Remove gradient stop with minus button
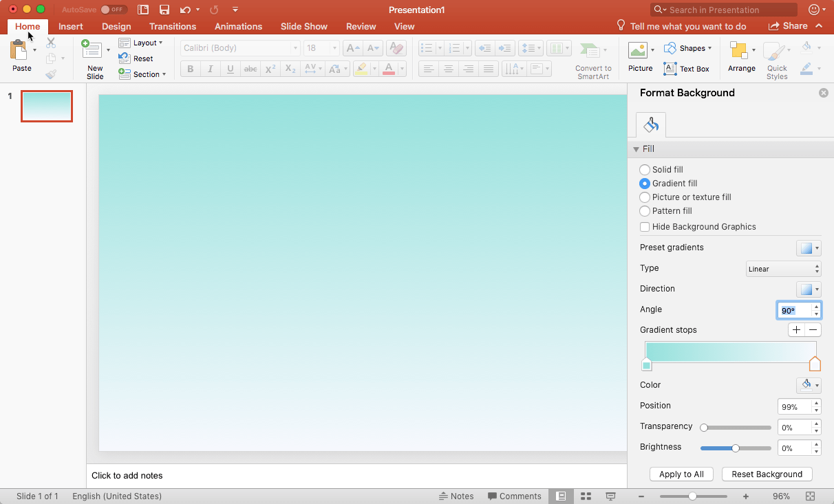Screen dimensions: 834x504 (x=813, y=330)
